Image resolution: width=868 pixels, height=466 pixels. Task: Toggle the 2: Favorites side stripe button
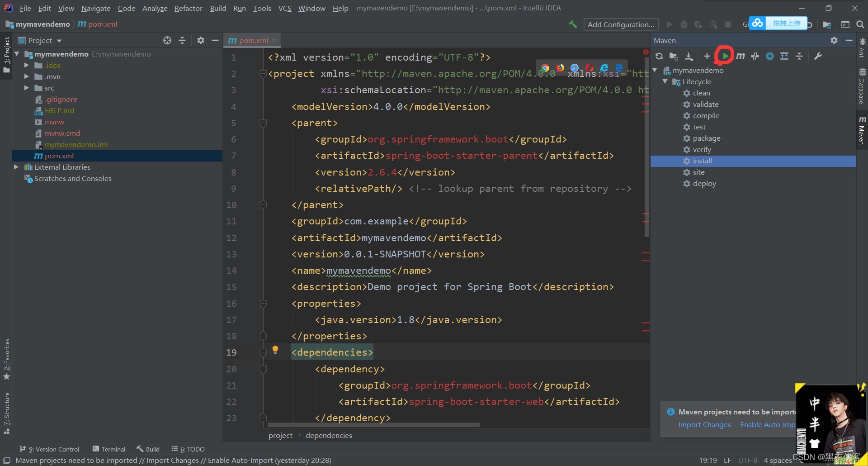(6, 360)
